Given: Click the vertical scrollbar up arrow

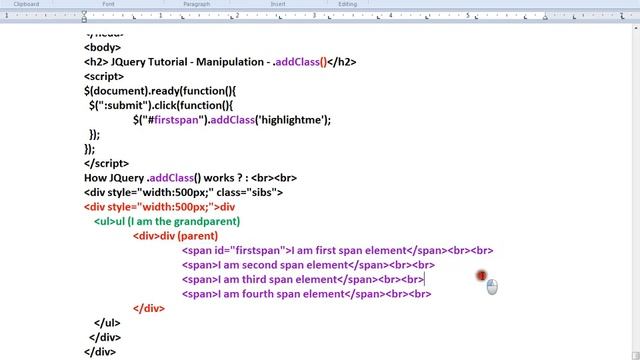Looking at the screenshot, I should (x=636, y=28).
